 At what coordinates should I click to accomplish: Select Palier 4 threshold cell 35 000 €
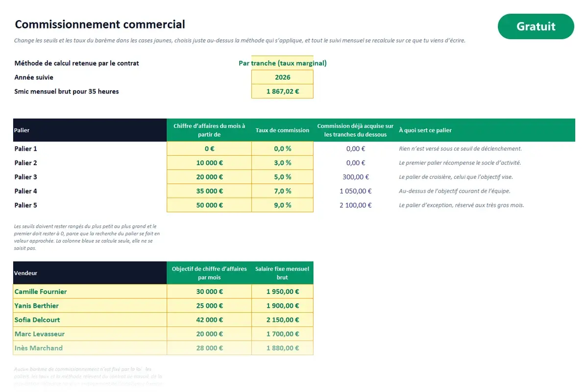pos(209,191)
